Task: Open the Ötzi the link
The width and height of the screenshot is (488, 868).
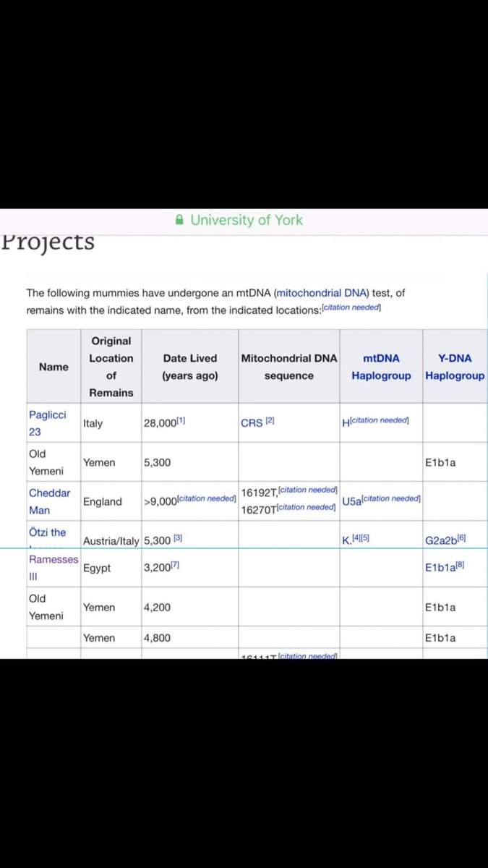Action: (48, 532)
